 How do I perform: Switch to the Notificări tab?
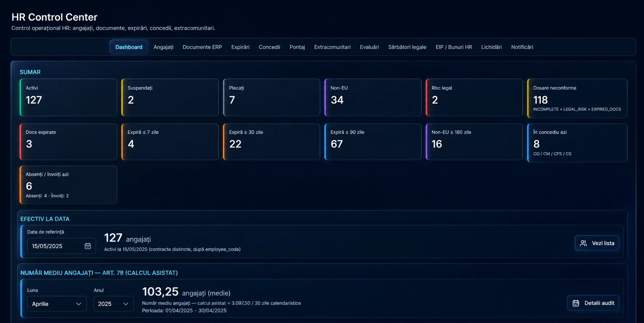[522, 47]
